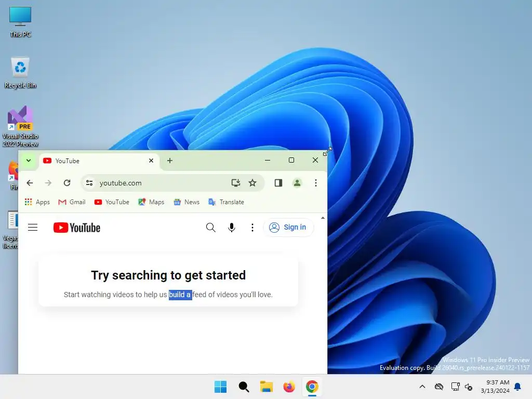The image size is (532, 399).
Task: Click the highlighted 'build a' text
Action: [x=180, y=295]
